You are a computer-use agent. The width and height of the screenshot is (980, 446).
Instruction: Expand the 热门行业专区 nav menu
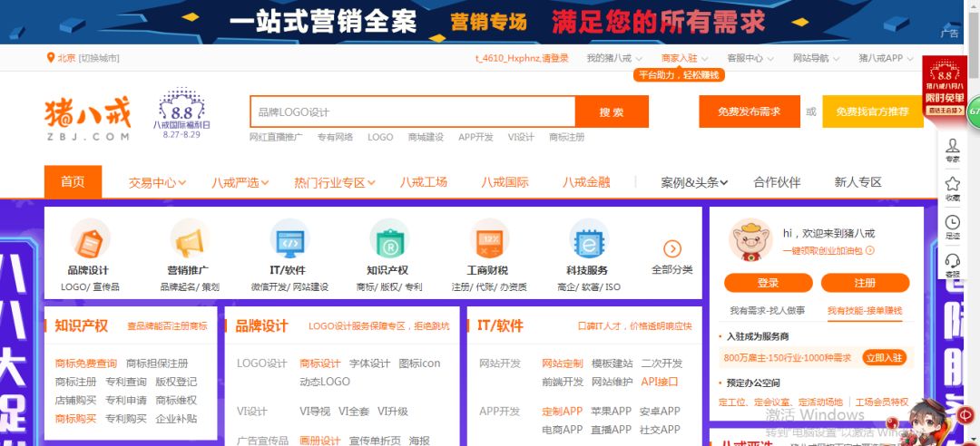[x=334, y=182]
